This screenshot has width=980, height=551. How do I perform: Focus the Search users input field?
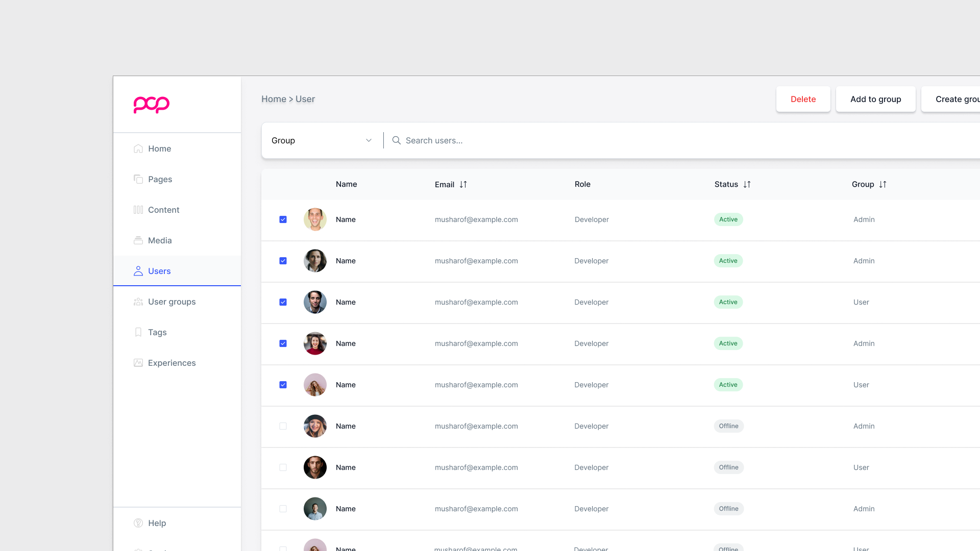click(x=510, y=140)
